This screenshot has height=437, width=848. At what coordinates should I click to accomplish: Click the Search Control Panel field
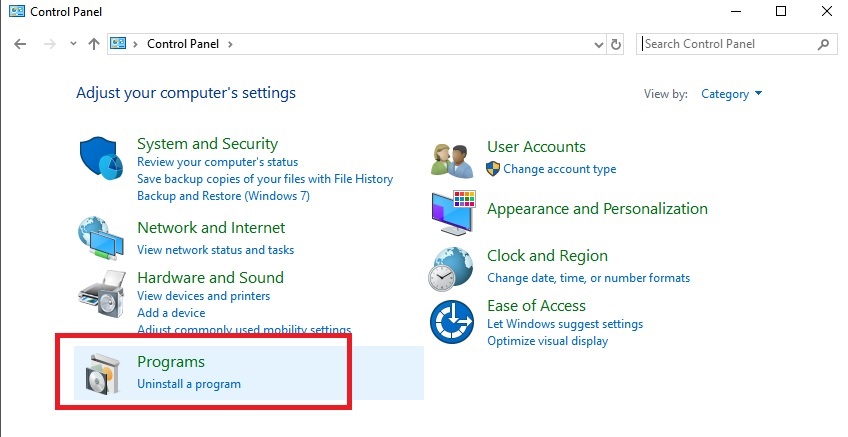click(x=727, y=44)
